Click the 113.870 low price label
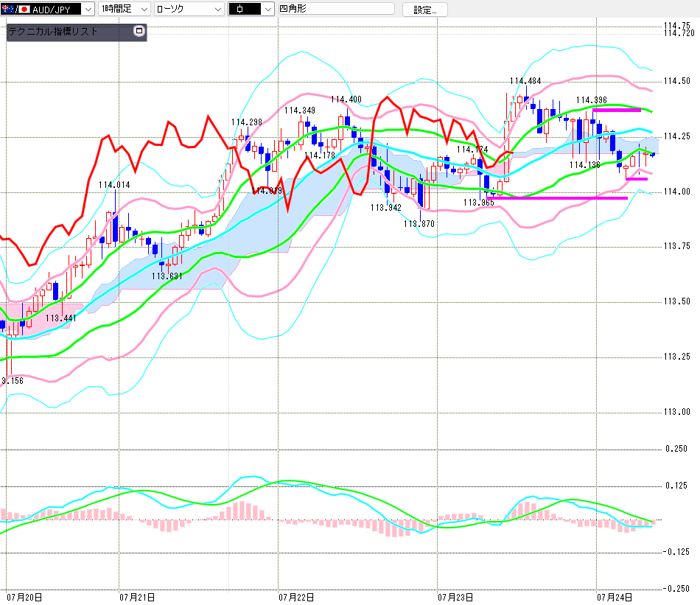This screenshot has height=605, width=700. tap(419, 224)
